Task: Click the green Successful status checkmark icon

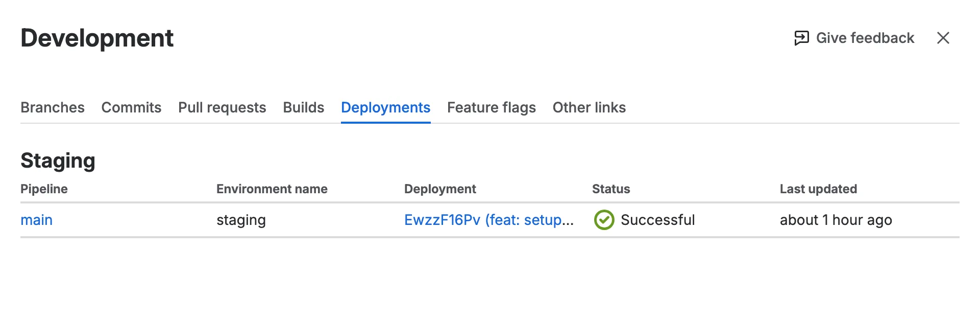Action: (604, 220)
